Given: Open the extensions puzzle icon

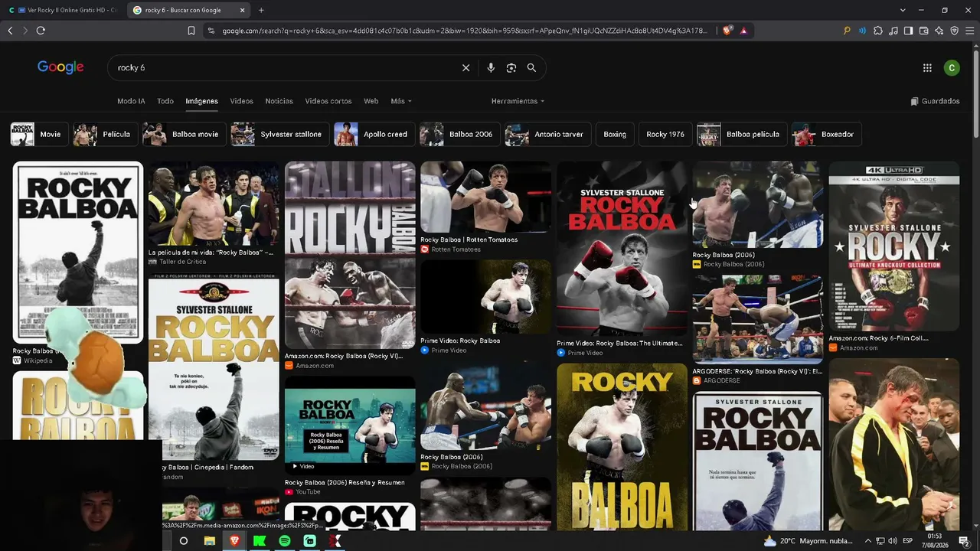Looking at the screenshot, I should click(877, 31).
